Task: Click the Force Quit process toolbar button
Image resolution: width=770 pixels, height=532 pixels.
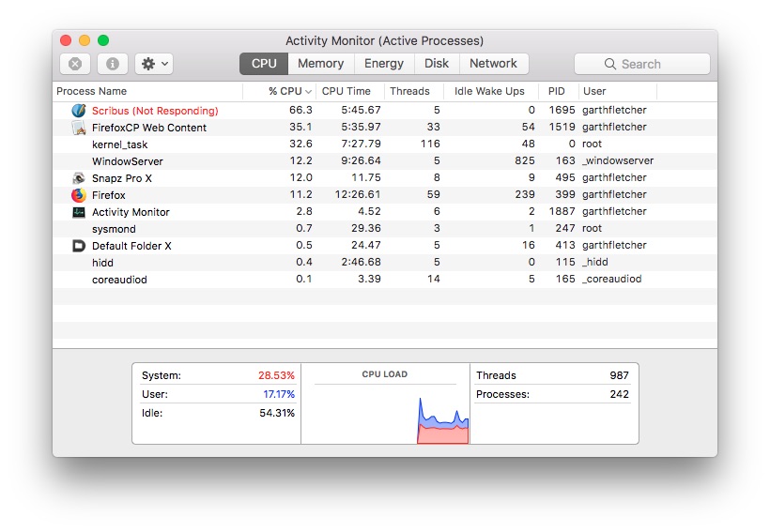Action: click(75, 64)
